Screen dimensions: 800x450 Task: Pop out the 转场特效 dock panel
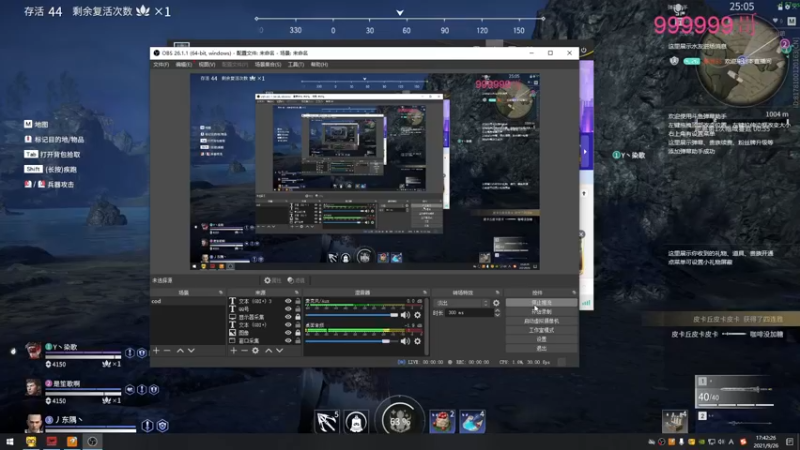pos(497,292)
